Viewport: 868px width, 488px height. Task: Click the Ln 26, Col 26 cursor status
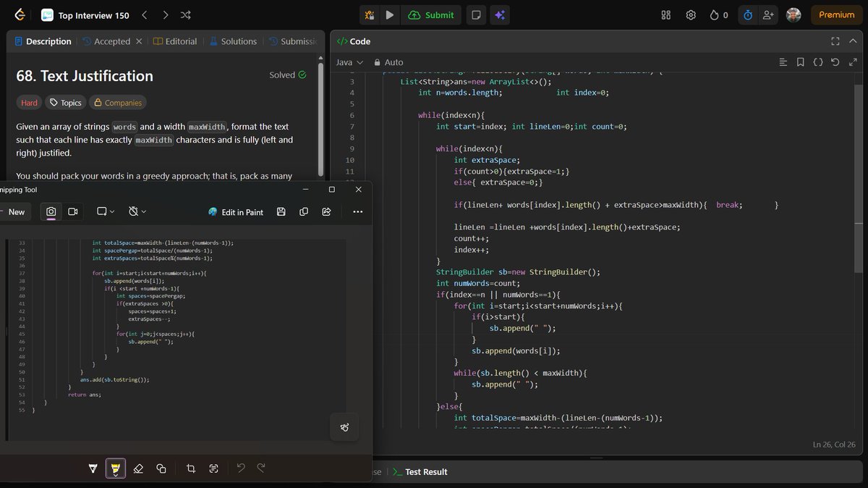pyautogui.click(x=834, y=445)
